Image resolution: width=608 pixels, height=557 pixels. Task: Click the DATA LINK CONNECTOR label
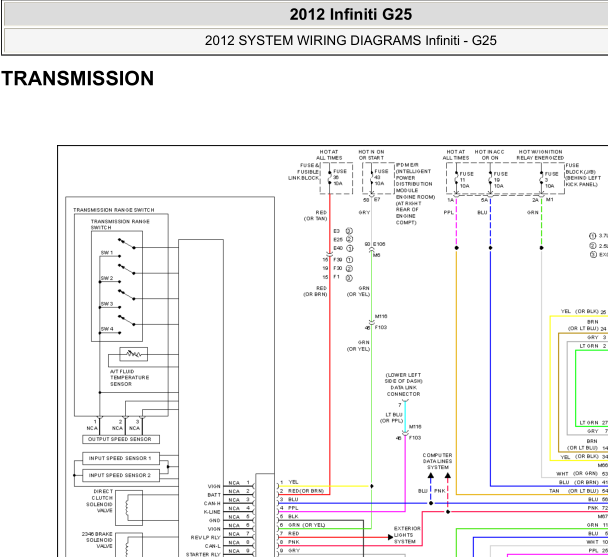click(x=404, y=391)
